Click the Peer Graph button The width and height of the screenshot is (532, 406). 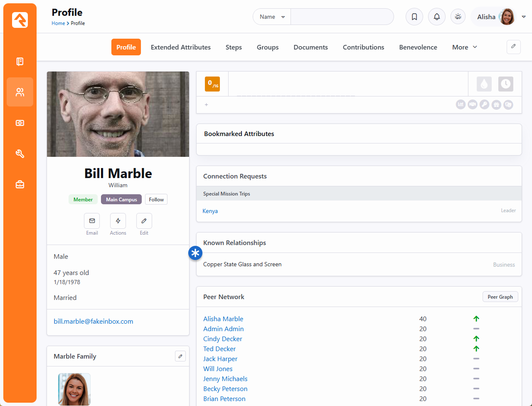(500, 297)
